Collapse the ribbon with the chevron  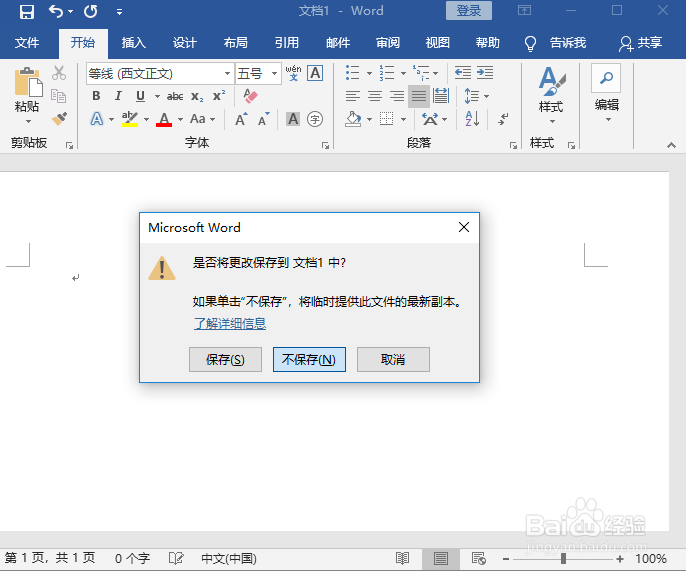pos(671,145)
